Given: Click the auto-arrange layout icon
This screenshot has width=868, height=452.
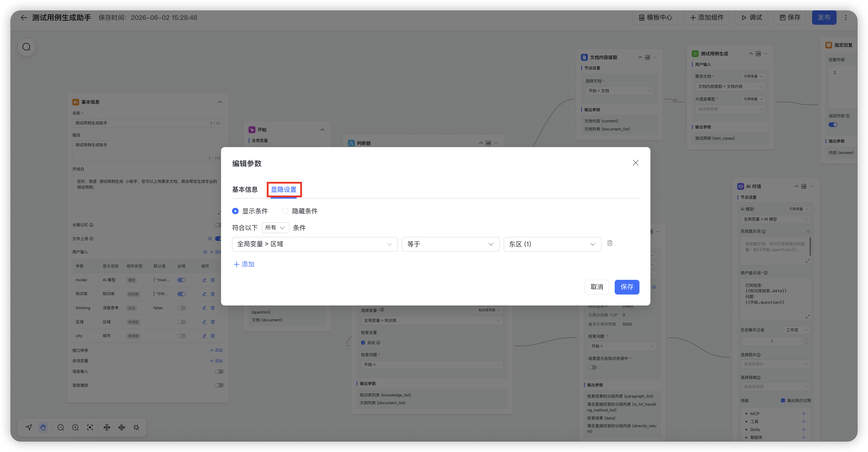Looking at the screenshot, I should coord(136,428).
